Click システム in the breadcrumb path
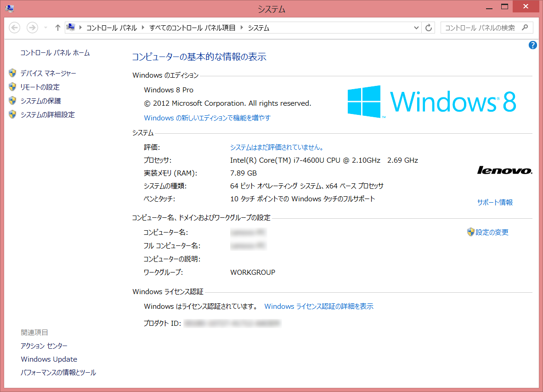This screenshot has width=543, height=392. [x=258, y=28]
